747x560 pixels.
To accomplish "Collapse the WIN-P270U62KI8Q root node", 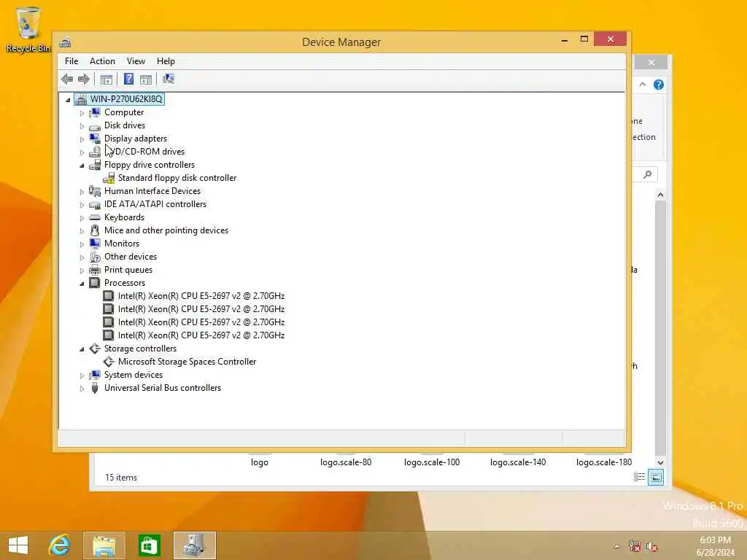I will click(x=68, y=99).
